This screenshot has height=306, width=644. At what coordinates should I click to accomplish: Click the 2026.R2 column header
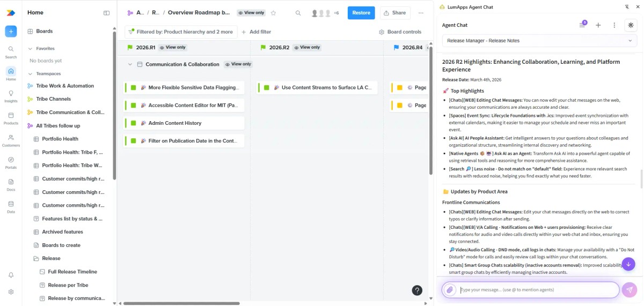pos(279,48)
